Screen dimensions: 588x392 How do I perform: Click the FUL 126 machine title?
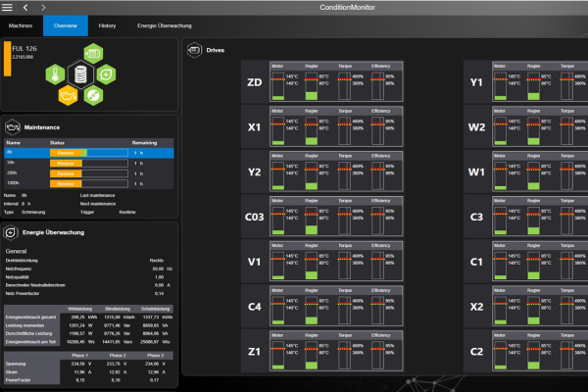tap(24, 48)
